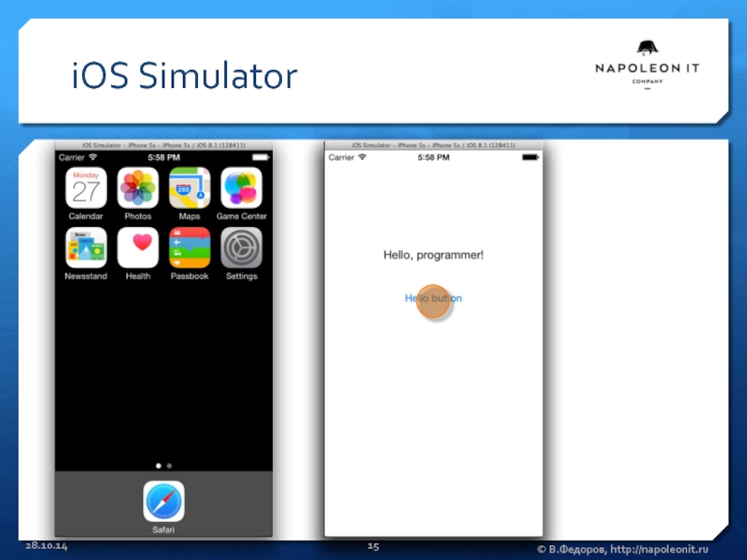Tap the Hello button link
This screenshot has width=747, height=560.
(433, 298)
